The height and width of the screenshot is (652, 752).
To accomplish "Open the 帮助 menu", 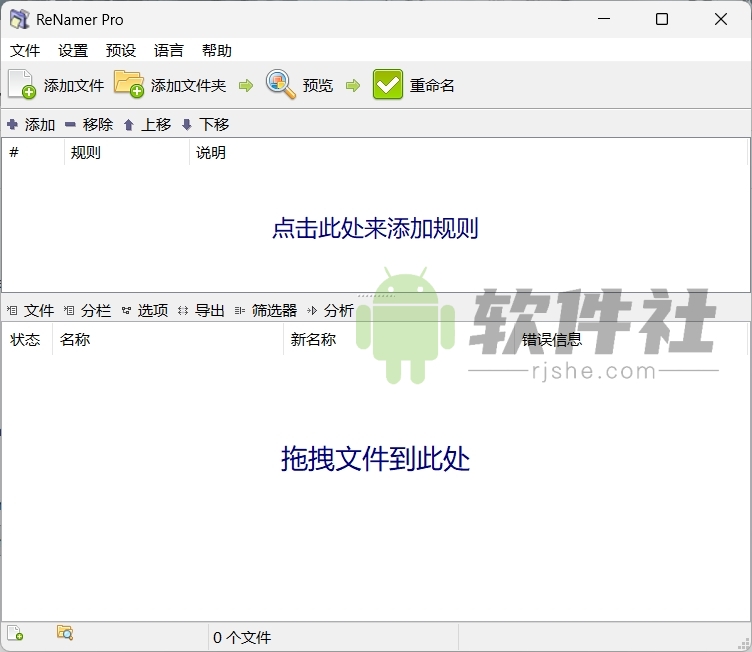I will pos(217,50).
